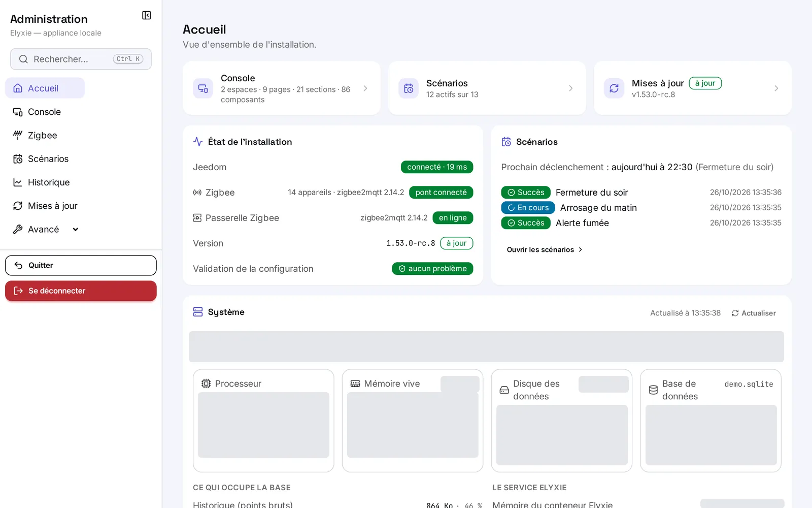Click the Accueil home icon
This screenshot has height=508, width=812.
click(18, 88)
